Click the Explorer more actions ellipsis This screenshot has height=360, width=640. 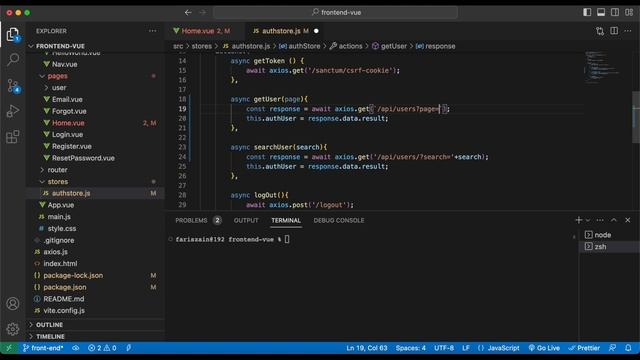[x=152, y=31]
